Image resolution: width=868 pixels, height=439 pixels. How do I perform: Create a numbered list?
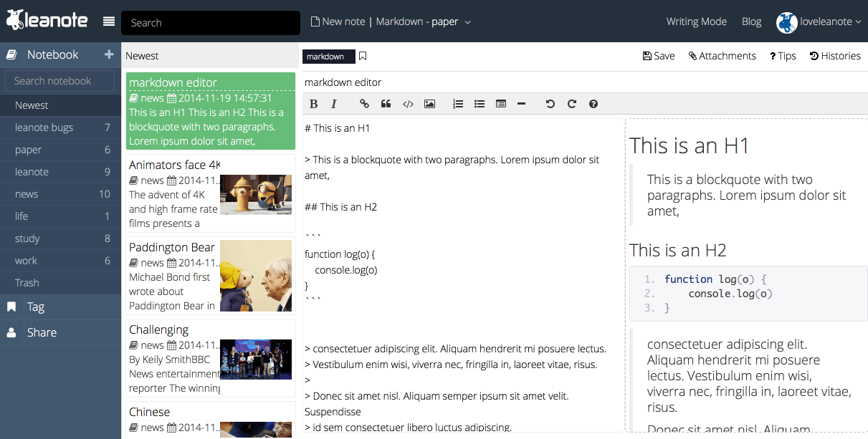[458, 104]
